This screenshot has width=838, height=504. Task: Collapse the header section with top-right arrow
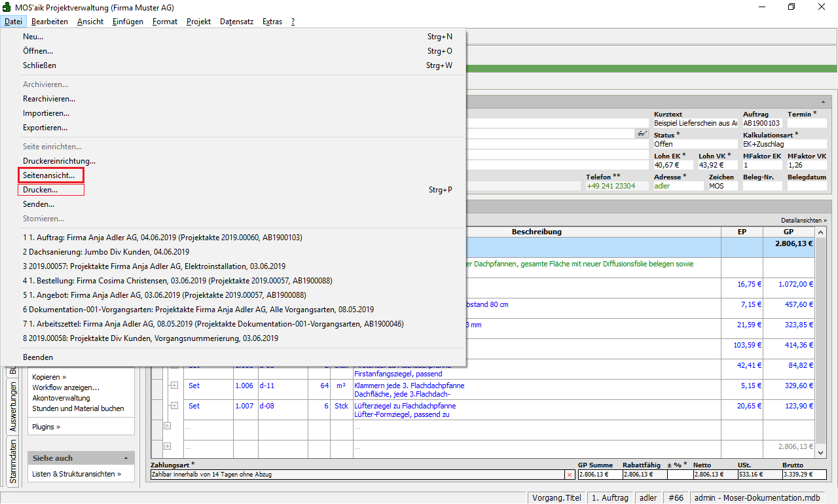(822, 103)
